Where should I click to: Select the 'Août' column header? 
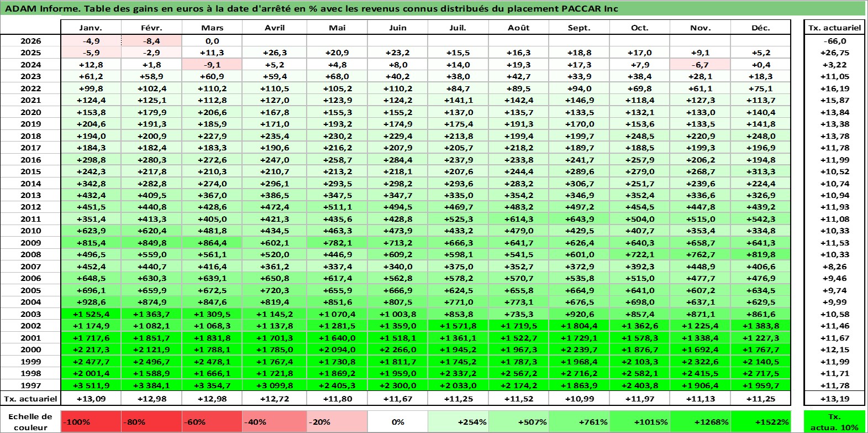pyautogui.click(x=519, y=28)
